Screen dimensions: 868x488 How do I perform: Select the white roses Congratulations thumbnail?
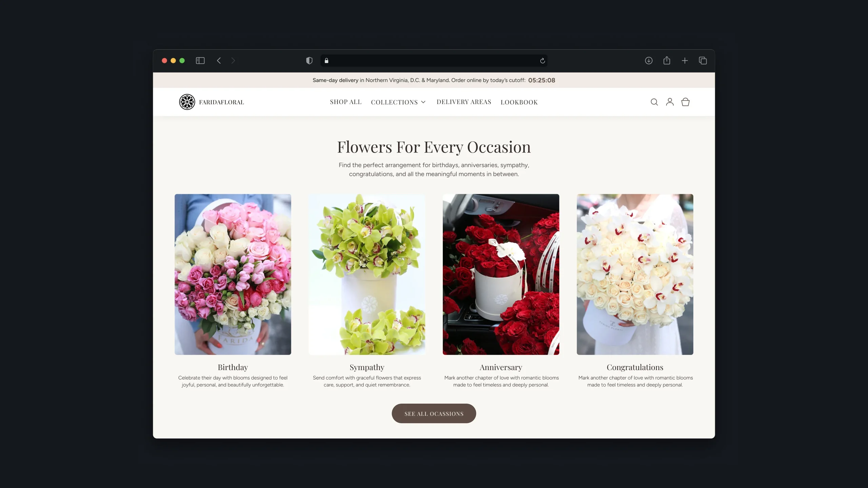635,274
